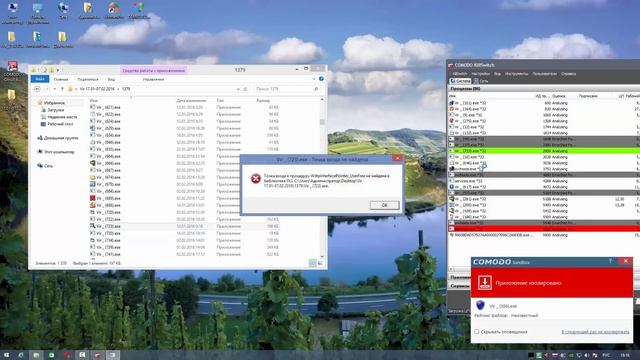Select the long hash-named exe process row
This screenshot has height=360, width=640.
coord(544,235)
